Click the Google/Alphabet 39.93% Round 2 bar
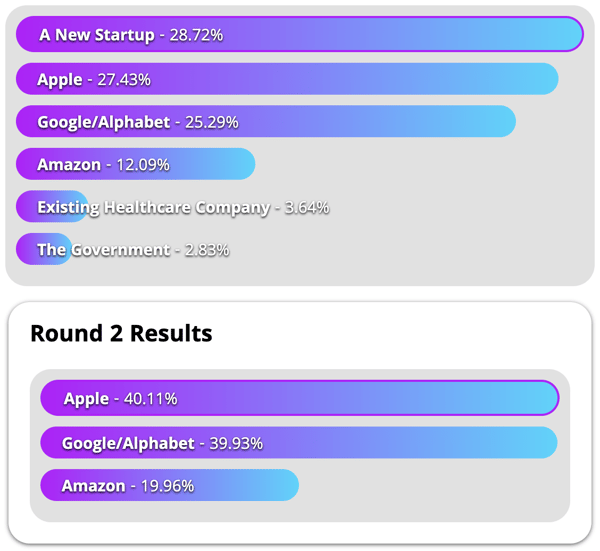Image resolution: width=600 pixels, height=551 pixels. 299,443
